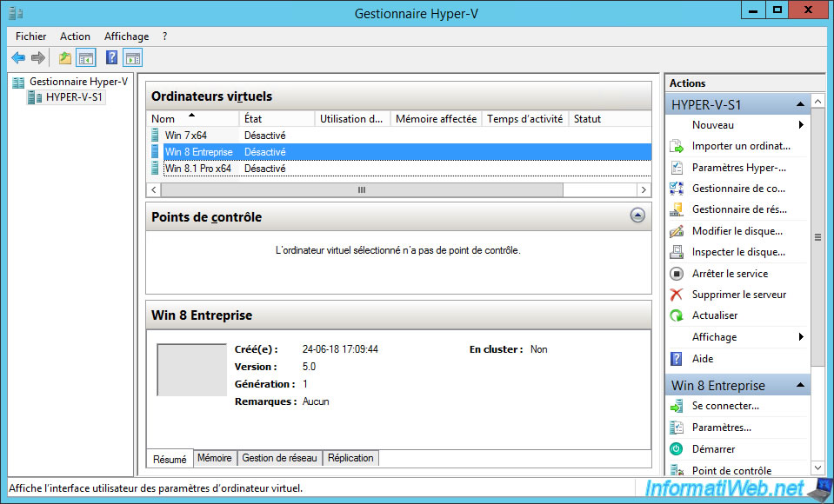Click Actions pane scroll up arrow

pos(817,102)
